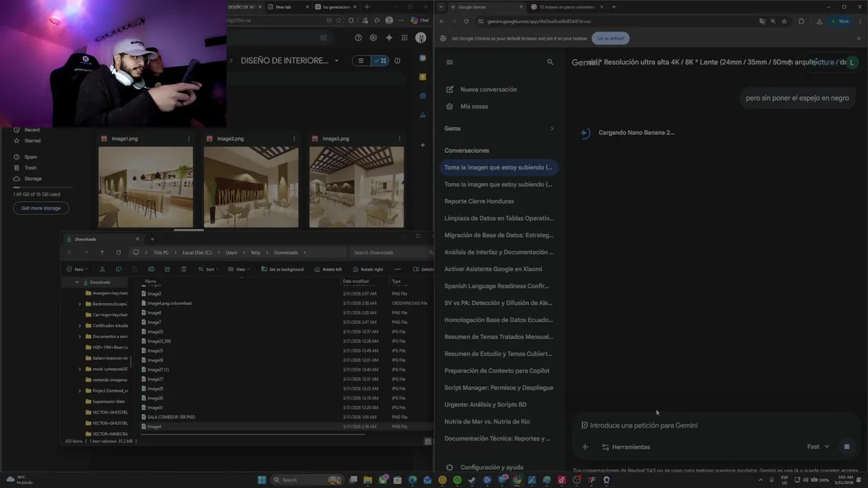The width and height of the screenshot is (868, 488).
Task: Open Herramientas tools selector in Gemini
Action: click(x=625, y=447)
